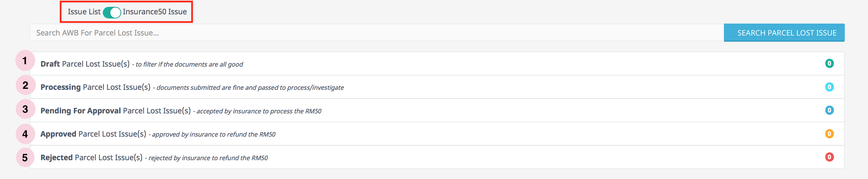The height and width of the screenshot is (179, 868).
Task: Click the pink step 4 circle
Action: tap(25, 134)
